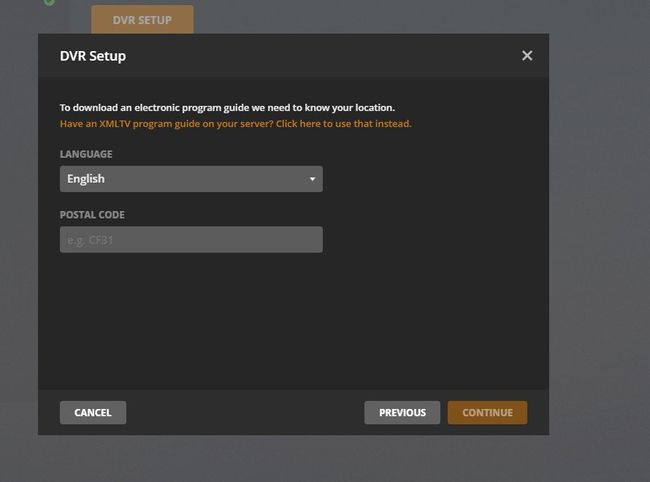This screenshot has height=482, width=650.
Task: Close the DVR Setup dialog with X
Action: [x=527, y=56]
